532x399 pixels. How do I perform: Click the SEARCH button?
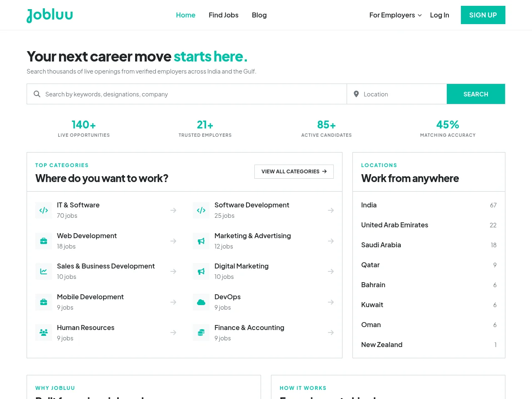476,94
